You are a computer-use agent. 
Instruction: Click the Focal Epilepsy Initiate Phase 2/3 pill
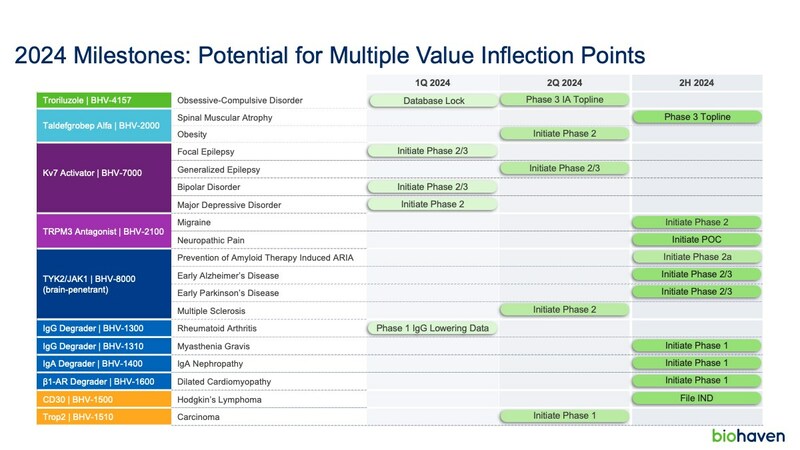pos(433,151)
